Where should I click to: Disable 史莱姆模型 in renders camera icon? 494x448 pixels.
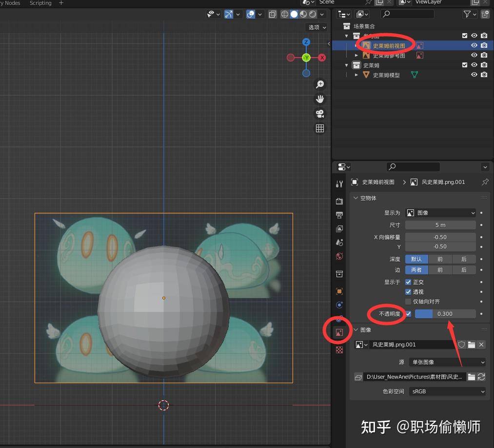(484, 75)
